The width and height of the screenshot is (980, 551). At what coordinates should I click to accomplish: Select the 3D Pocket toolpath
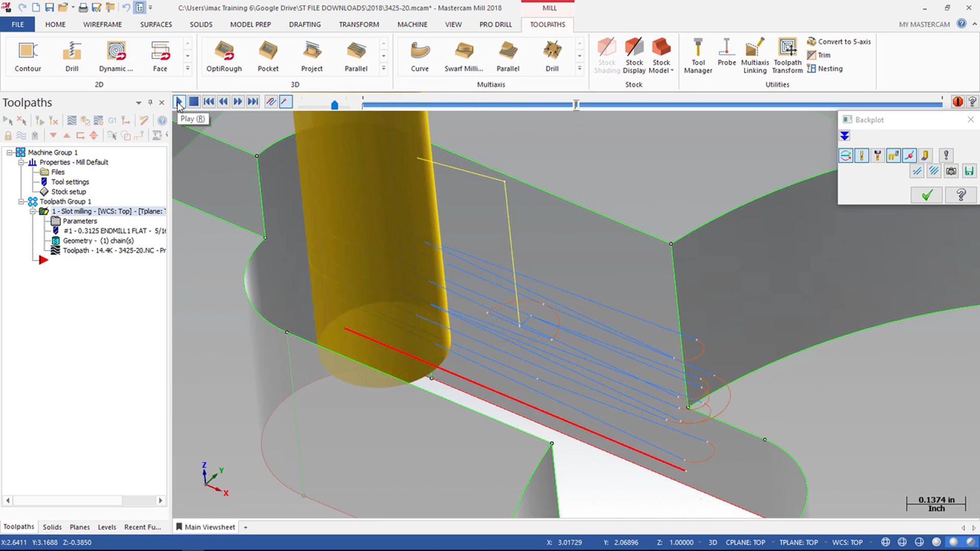pyautogui.click(x=268, y=56)
